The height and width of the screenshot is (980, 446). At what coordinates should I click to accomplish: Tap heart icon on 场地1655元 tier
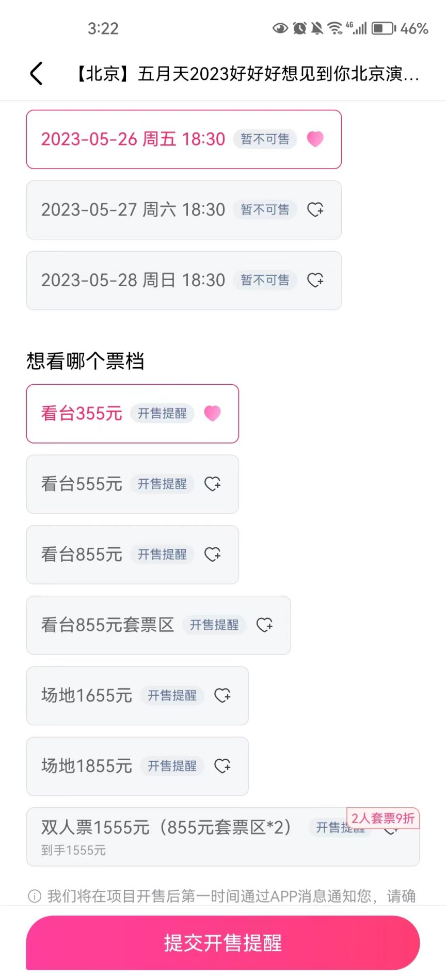point(222,696)
